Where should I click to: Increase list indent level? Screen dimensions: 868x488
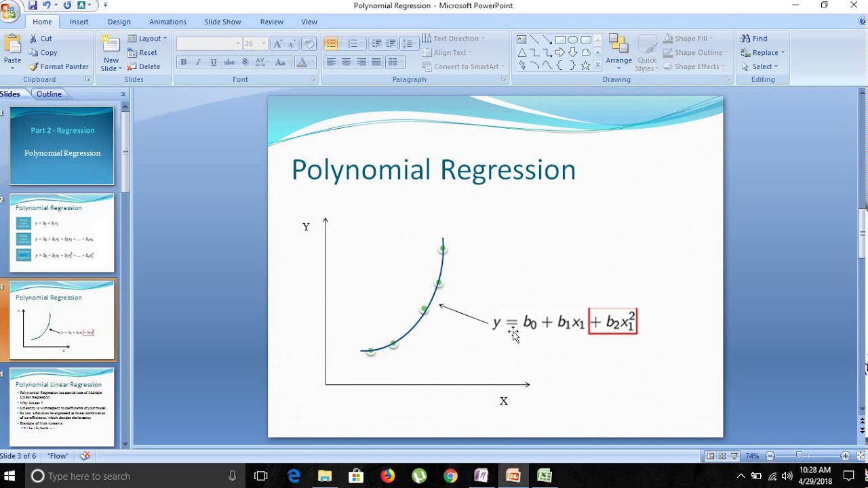[x=391, y=43]
